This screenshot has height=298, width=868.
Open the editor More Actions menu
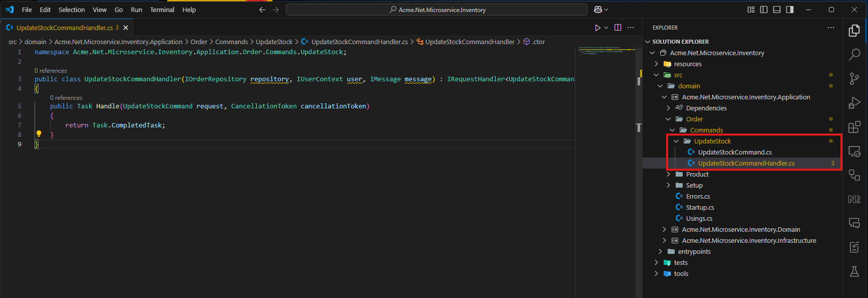coord(631,28)
